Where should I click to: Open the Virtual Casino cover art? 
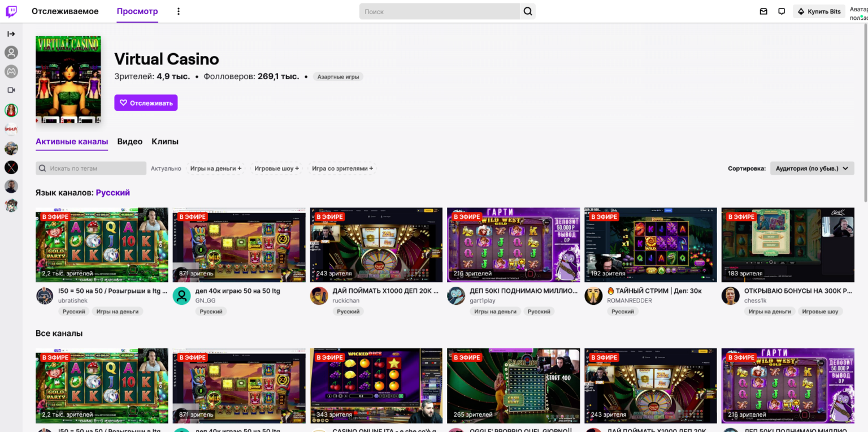pyautogui.click(x=68, y=80)
